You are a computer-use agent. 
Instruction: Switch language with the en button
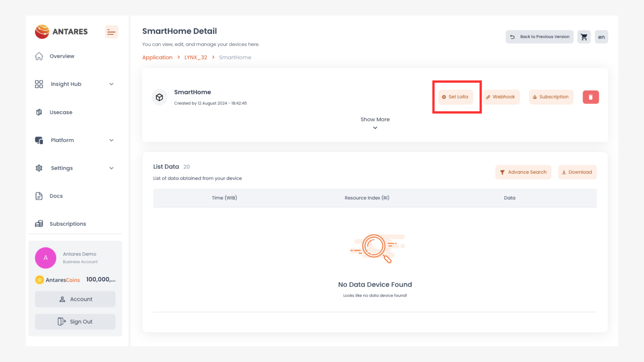point(601,37)
